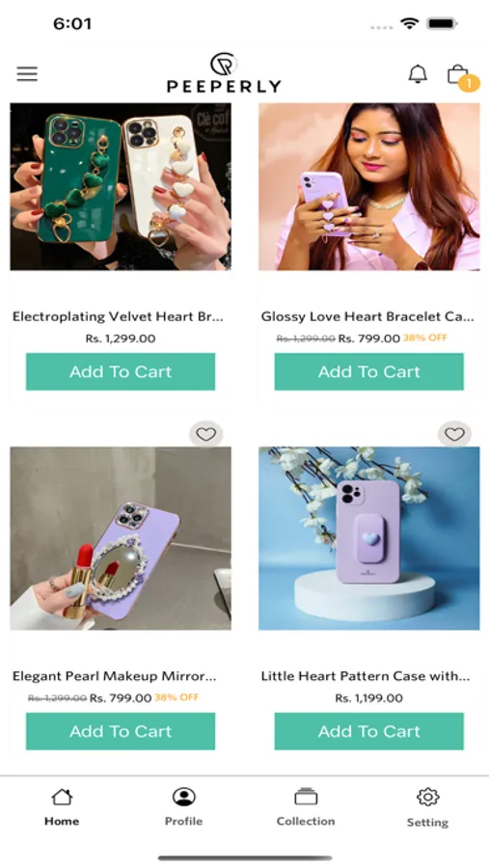Open the Setting tab
The image size is (489, 868).
coord(427,808)
